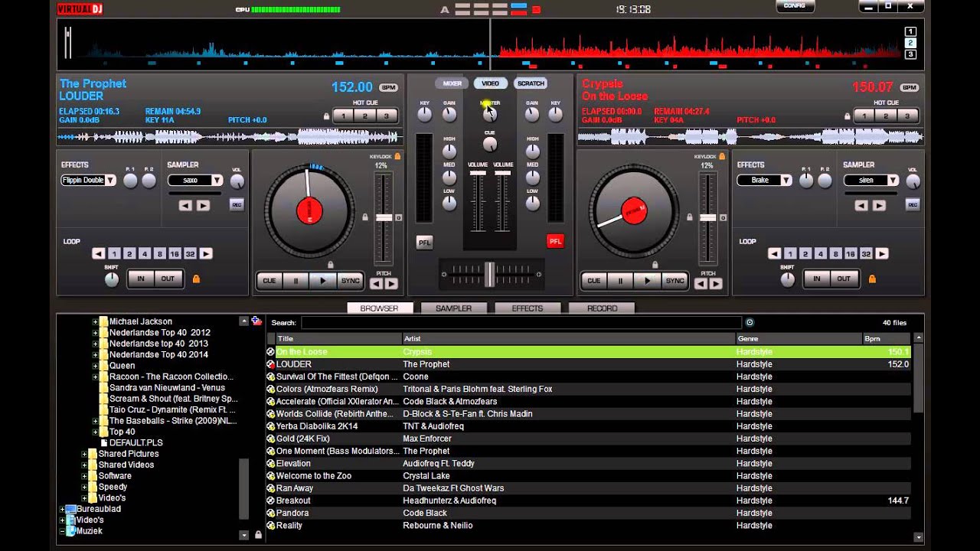Click the right deck pitch slider
980x551 pixels.
(708, 218)
